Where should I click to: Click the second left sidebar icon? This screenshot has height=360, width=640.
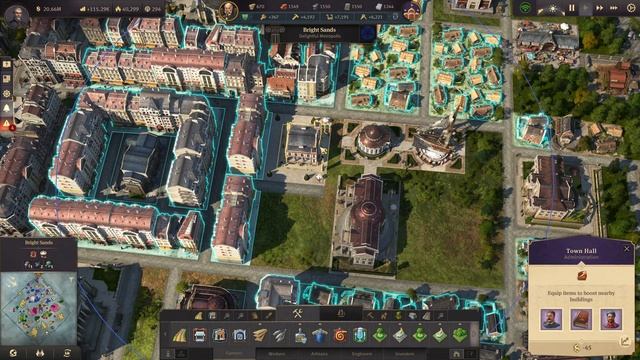pos(7,79)
